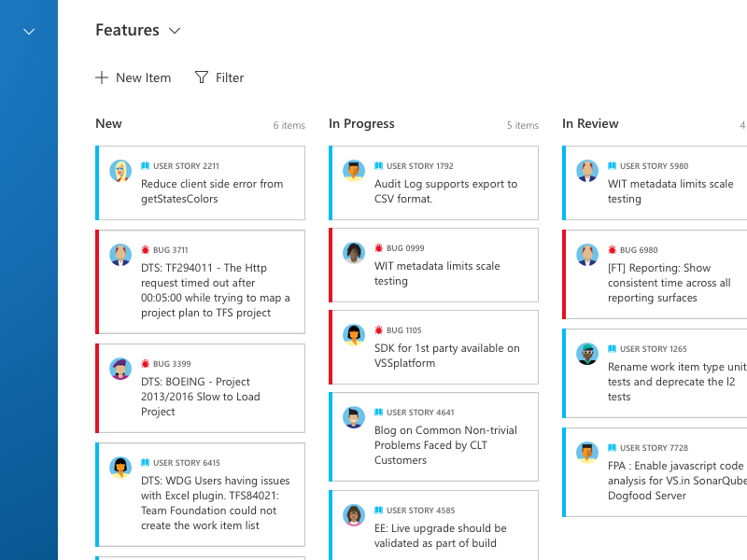Screen dimensions: 747x560
Task: Click the avatar on User Story 1265 card
Action: click(x=587, y=354)
